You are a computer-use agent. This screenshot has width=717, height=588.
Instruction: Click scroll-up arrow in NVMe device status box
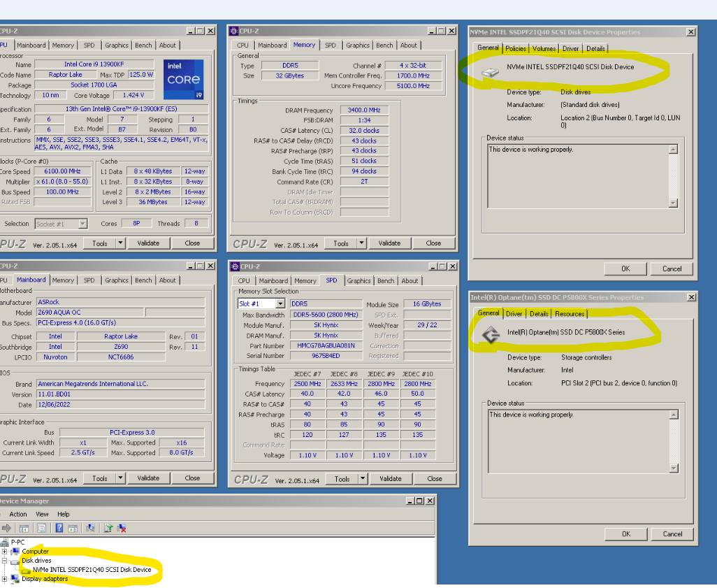pyautogui.click(x=673, y=149)
